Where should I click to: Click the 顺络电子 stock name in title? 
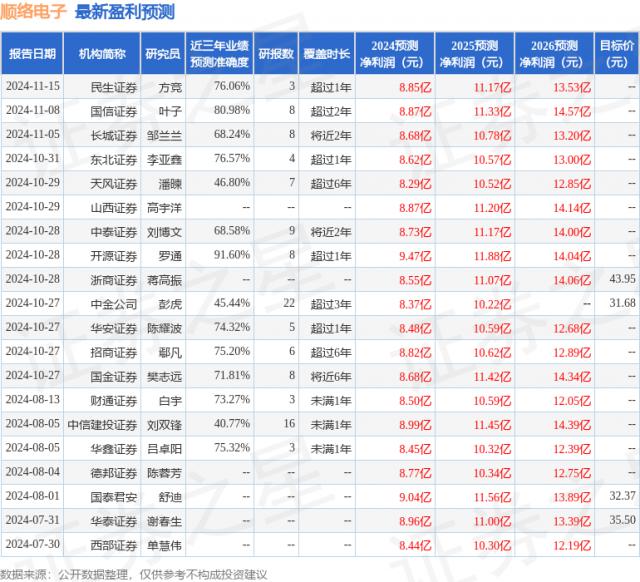pyautogui.click(x=35, y=12)
